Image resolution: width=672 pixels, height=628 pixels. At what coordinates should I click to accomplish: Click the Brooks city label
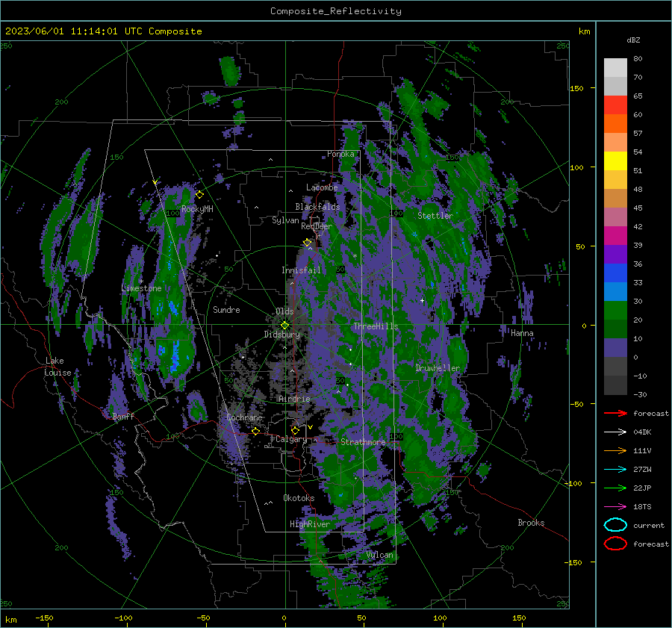(x=531, y=523)
